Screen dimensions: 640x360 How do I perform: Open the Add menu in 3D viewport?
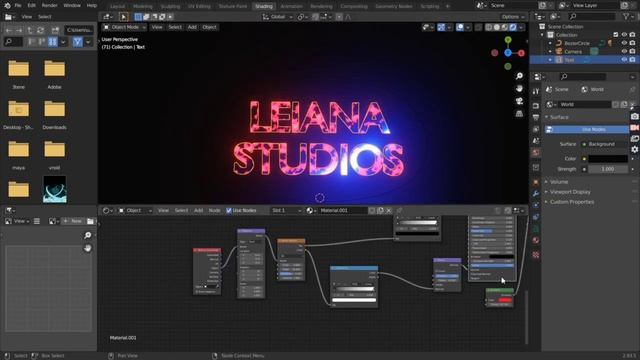(192, 27)
